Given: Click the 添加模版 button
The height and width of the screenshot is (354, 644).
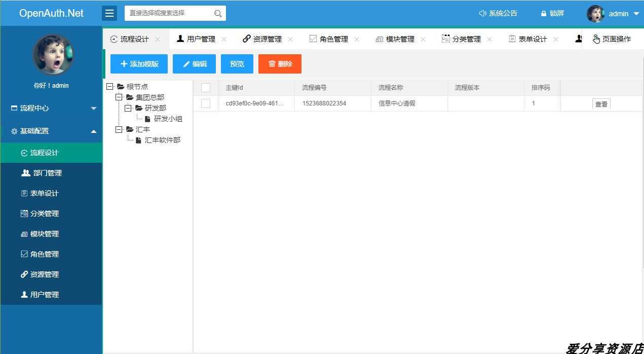Looking at the screenshot, I should [x=139, y=64].
